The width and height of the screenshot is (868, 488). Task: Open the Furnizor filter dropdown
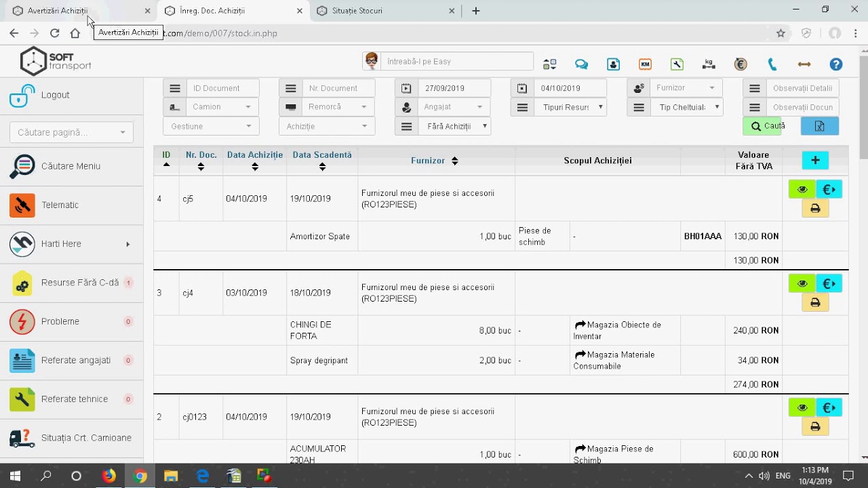tap(686, 88)
